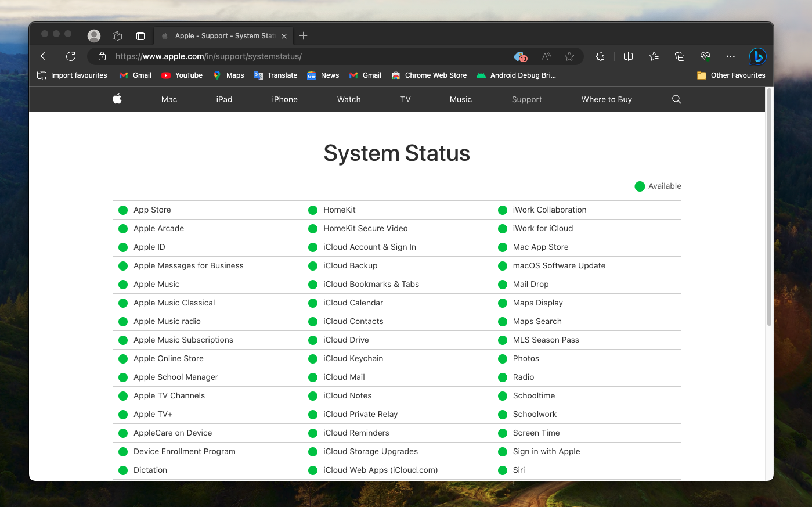Click Apple Messages for Business entry
The image size is (812, 507).
[207, 265]
